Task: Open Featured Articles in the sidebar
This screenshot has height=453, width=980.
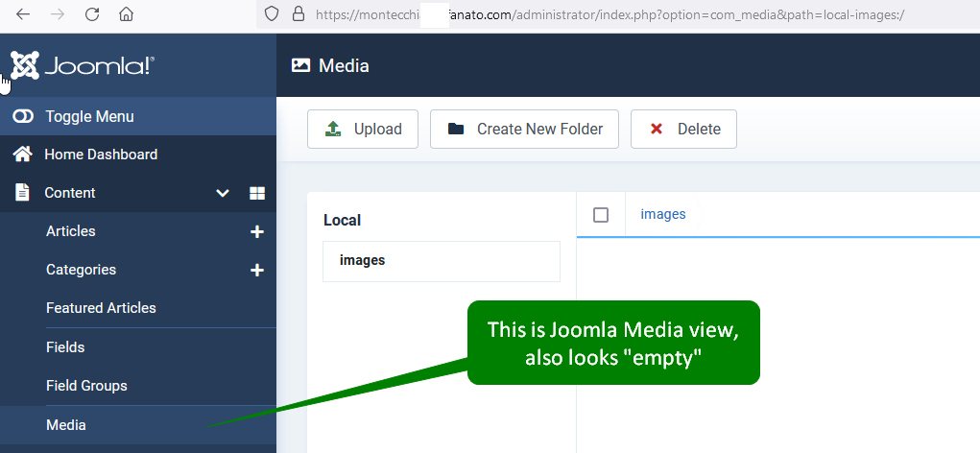Action: (101, 308)
